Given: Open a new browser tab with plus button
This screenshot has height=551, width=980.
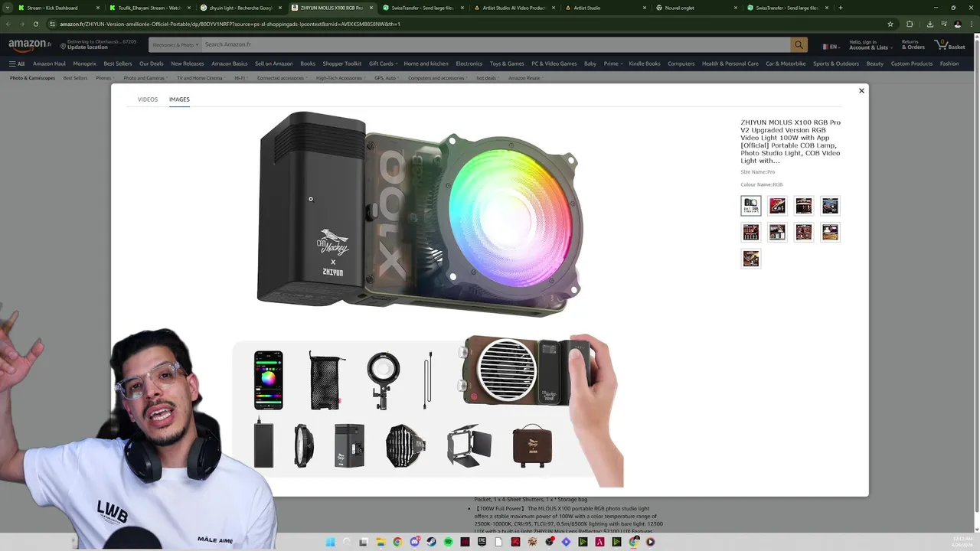Looking at the screenshot, I should click(x=841, y=8).
